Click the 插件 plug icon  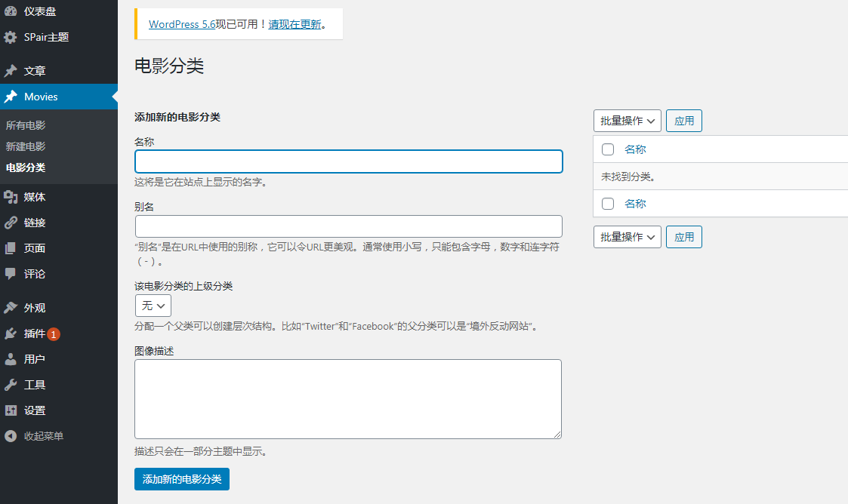click(x=11, y=333)
